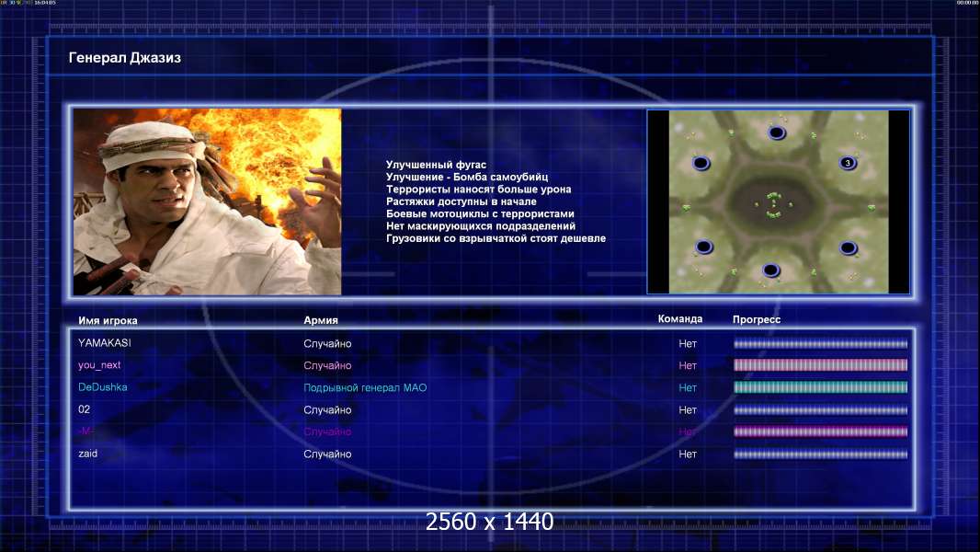980x552 pixels.
Task: Click 'Случайно' army in YAMAKASI row
Action: click(x=327, y=344)
